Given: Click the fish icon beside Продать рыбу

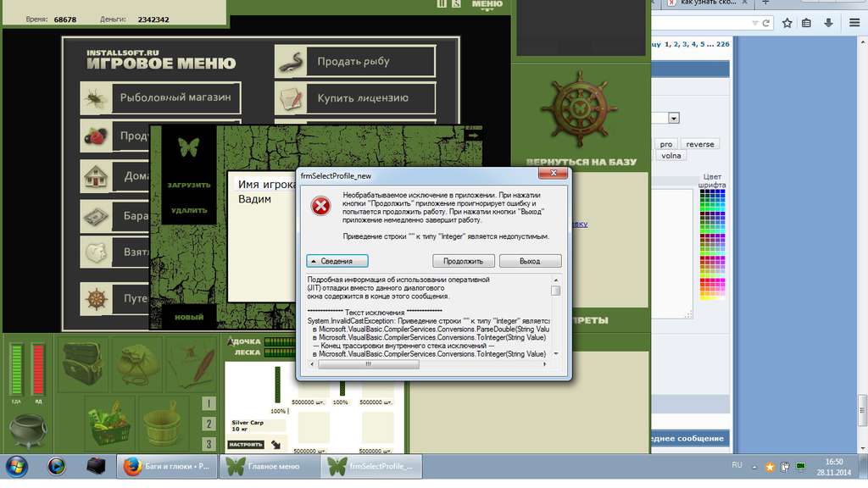Looking at the screenshot, I should [x=292, y=61].
